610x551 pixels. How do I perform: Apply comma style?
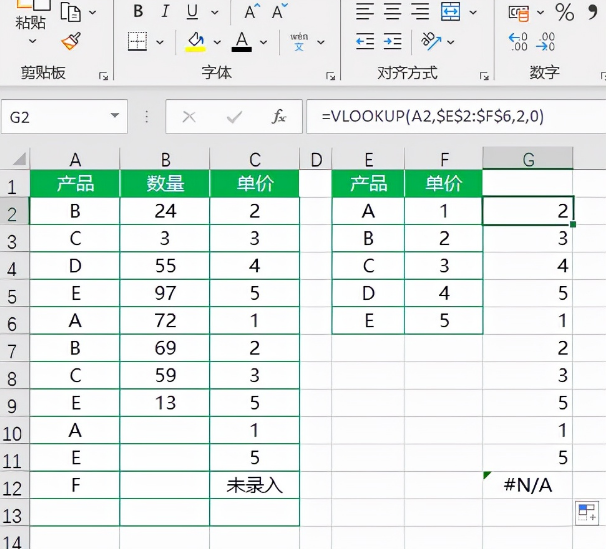[593, 12]
